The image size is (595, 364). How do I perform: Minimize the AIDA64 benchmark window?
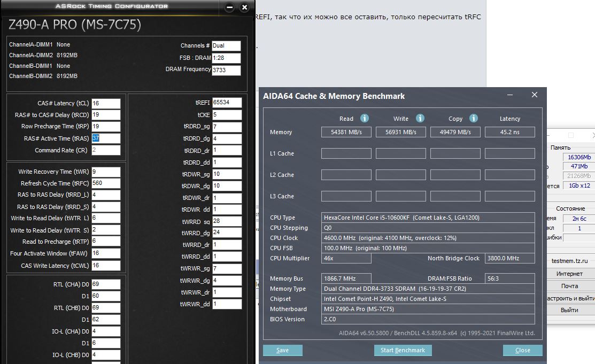point(510,95)
